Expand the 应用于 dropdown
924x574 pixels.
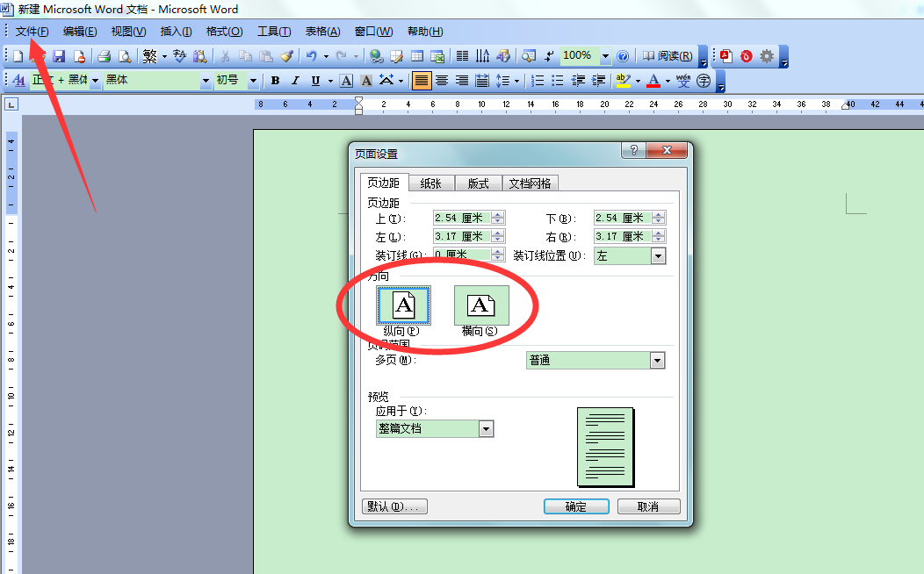point(485,428)
